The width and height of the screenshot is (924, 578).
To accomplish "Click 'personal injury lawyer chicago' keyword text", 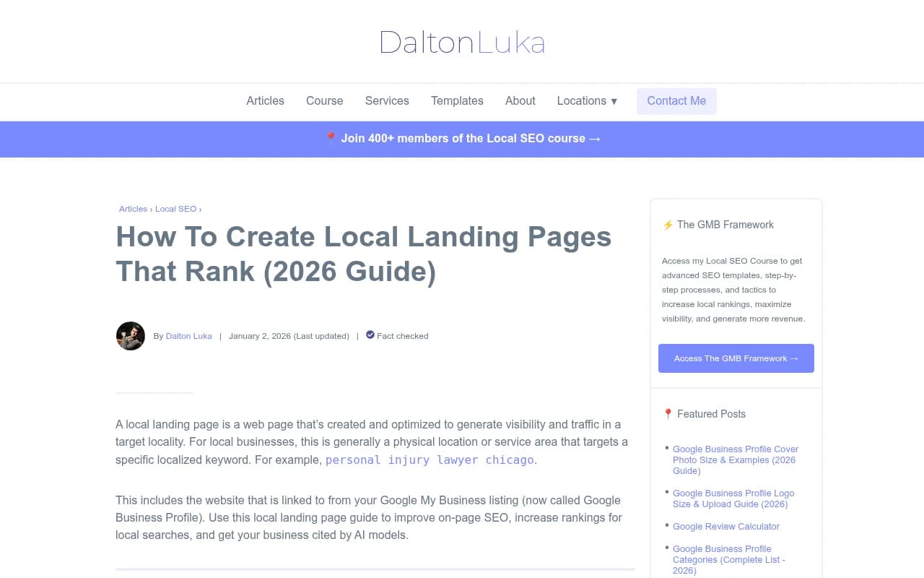I will point(430,460).
